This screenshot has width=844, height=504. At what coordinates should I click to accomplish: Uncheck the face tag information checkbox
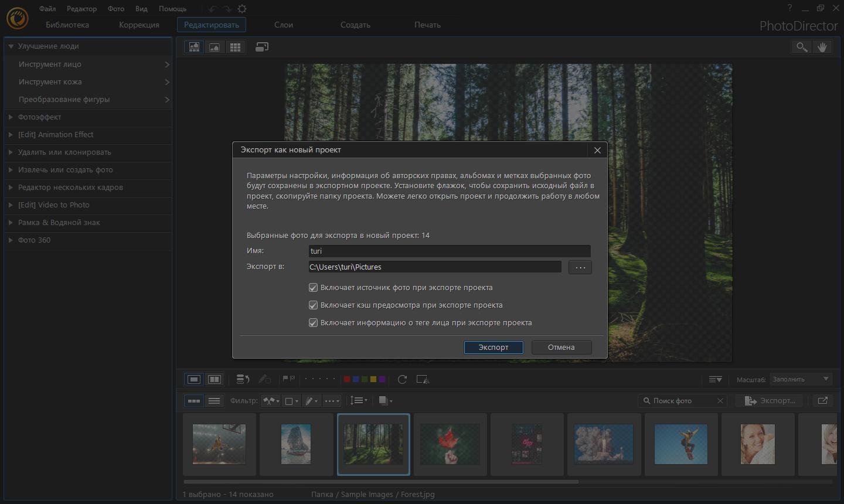click(313, 323)
